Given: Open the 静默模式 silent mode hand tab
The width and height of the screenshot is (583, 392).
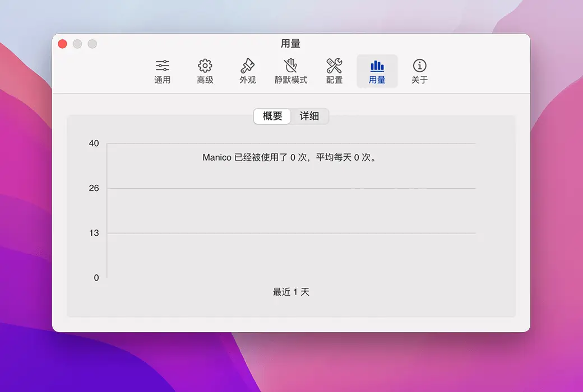Looking at the screenshot, I should pyautogui.click(x=291, y=71).
